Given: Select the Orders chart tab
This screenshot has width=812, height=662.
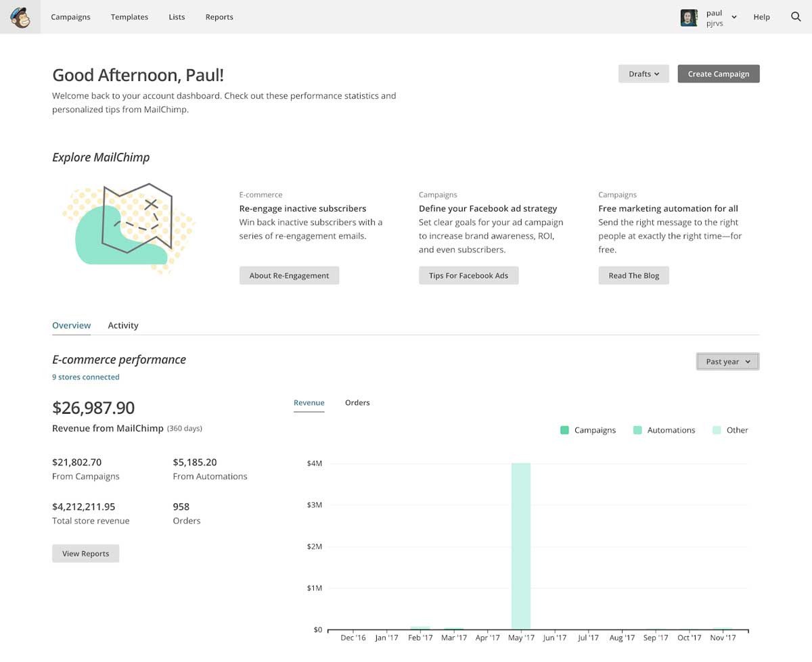Looking at the screenshot, I should coord(357,403).
